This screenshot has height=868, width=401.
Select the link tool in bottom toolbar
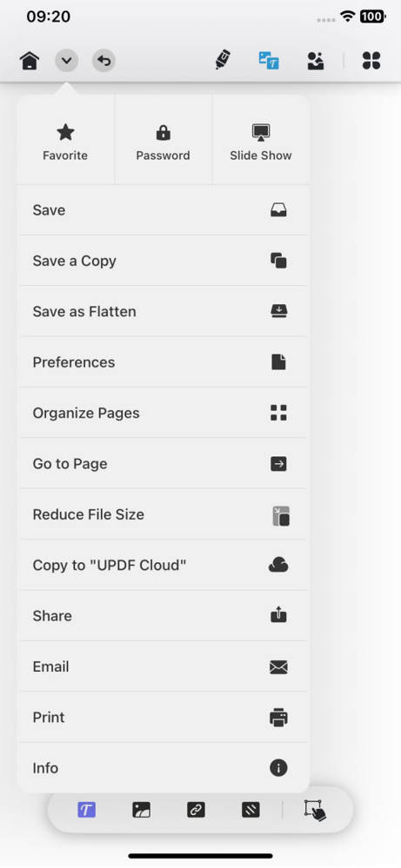196,810
